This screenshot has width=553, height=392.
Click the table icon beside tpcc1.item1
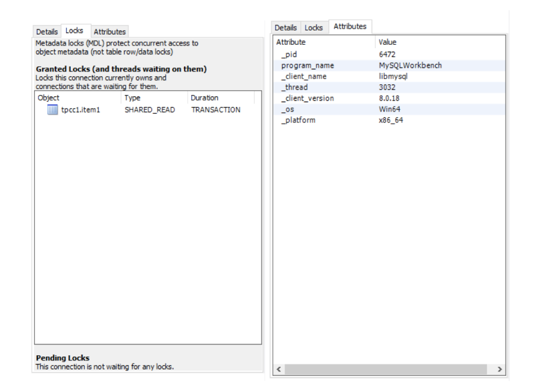pos(52,110)
